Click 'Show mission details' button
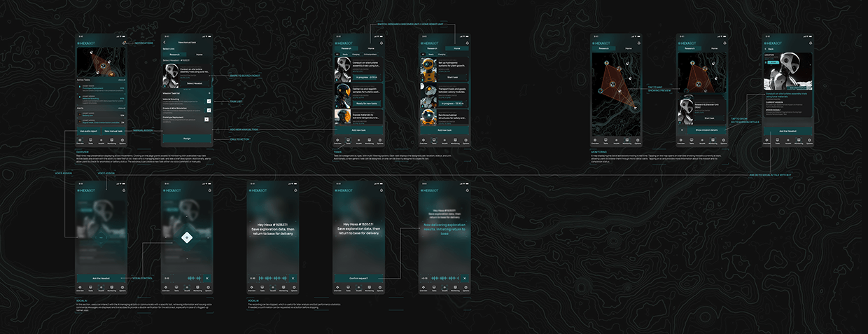Image resolution: width=868 pixels, height=334 pixels. click(706, 130)
